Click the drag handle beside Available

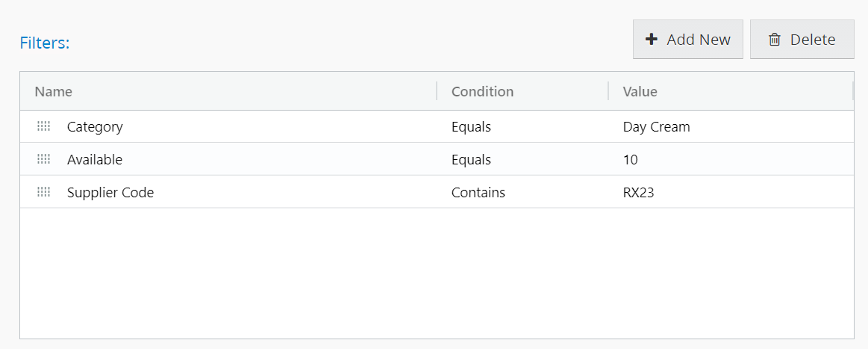click(x=43, y=159)
